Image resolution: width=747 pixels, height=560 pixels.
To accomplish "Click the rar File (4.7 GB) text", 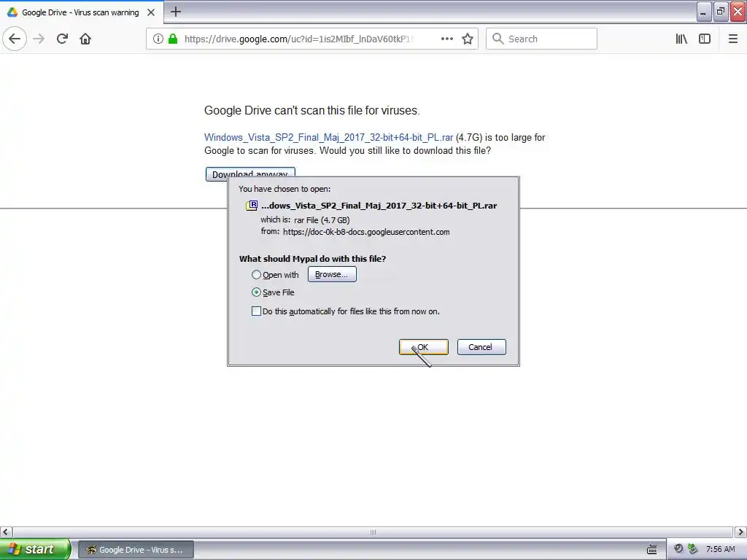I will (322, 220).
